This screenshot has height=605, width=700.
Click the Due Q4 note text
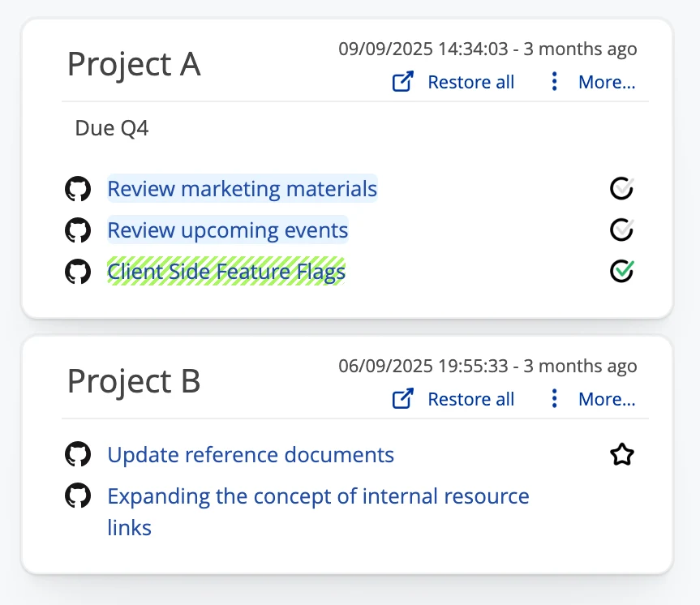coord(112,128)
